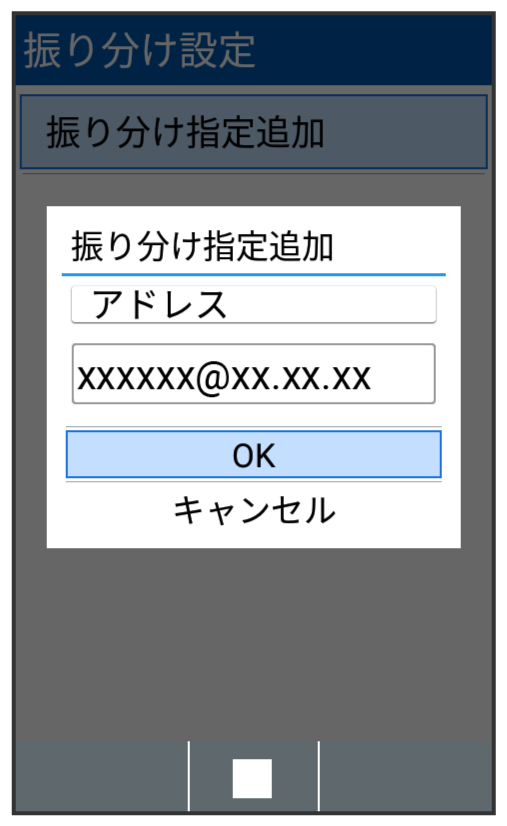Select the empty right softkey area
This screenshot has width=507, height=826.
(x=405, y=776)
